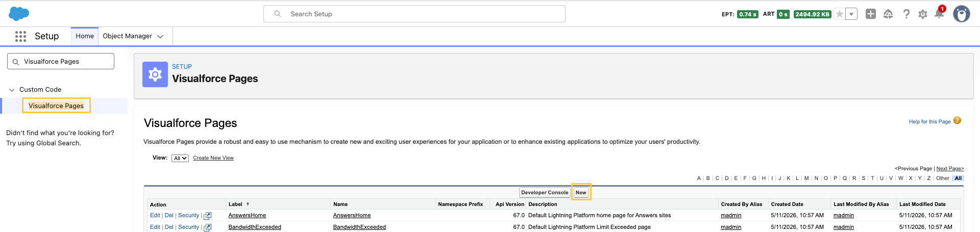Open AnswersHome link in Name column
980x232 pixels.
(352, 215)
